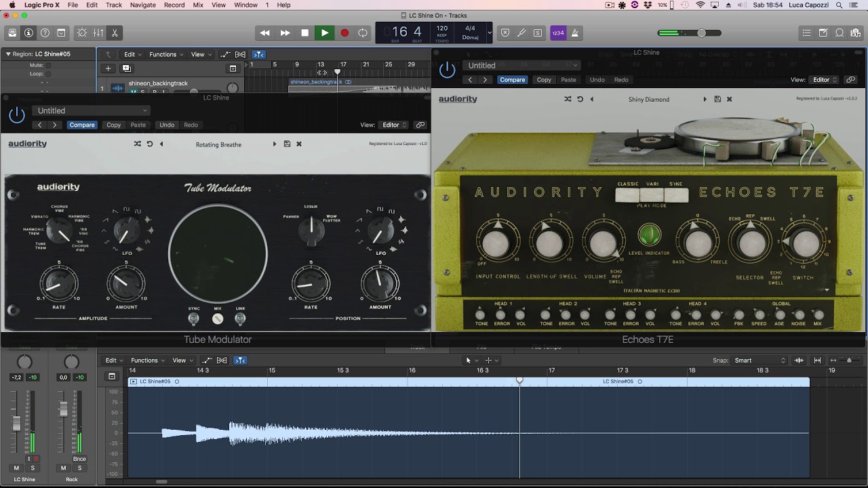Viewport: 868px width, 488px height.
Task: Open Tube Modulator View Editor dropdown
Action: pos(393,125)
